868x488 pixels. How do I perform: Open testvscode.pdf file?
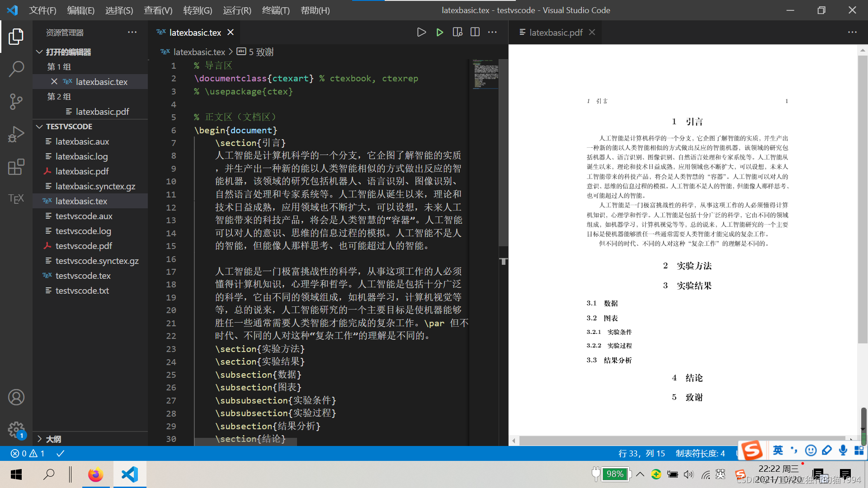point(84,246)
